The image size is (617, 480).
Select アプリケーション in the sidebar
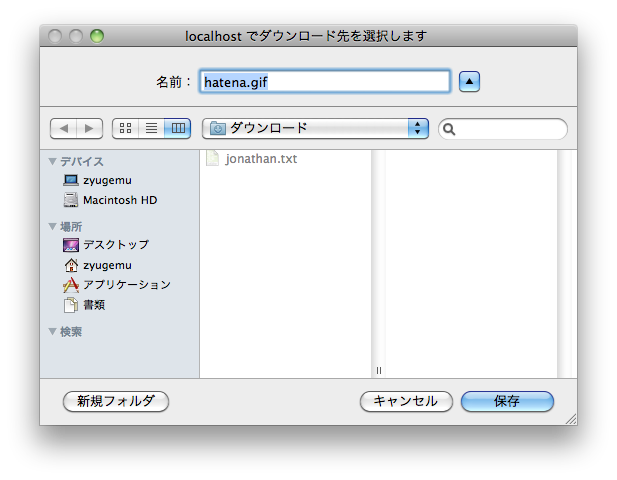pos(127,285)
